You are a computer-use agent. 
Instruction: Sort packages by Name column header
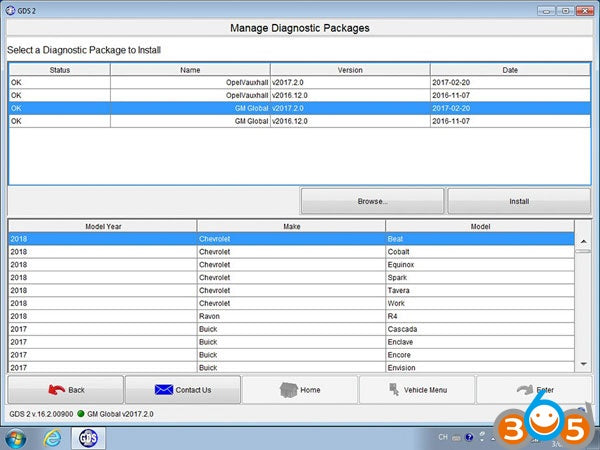(x=190, y=70)
